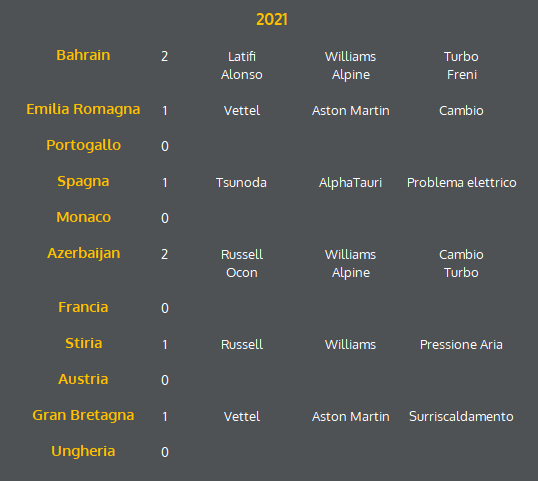Select the Bahrain race label

[83, 55]
